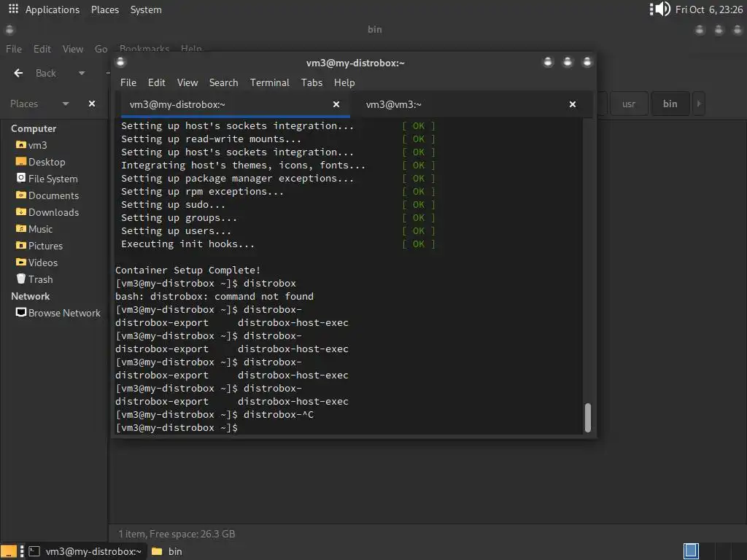Open the System menu in top panel
747x560 pixels.
(x=146, y=9)
